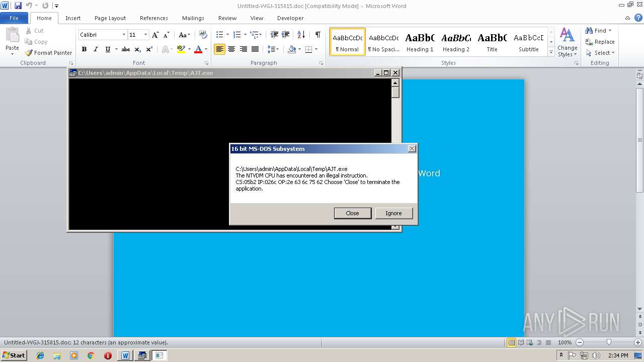Click the Zoom In plus button
Viewport: 644px width, 362px height.
pos(638,342)
